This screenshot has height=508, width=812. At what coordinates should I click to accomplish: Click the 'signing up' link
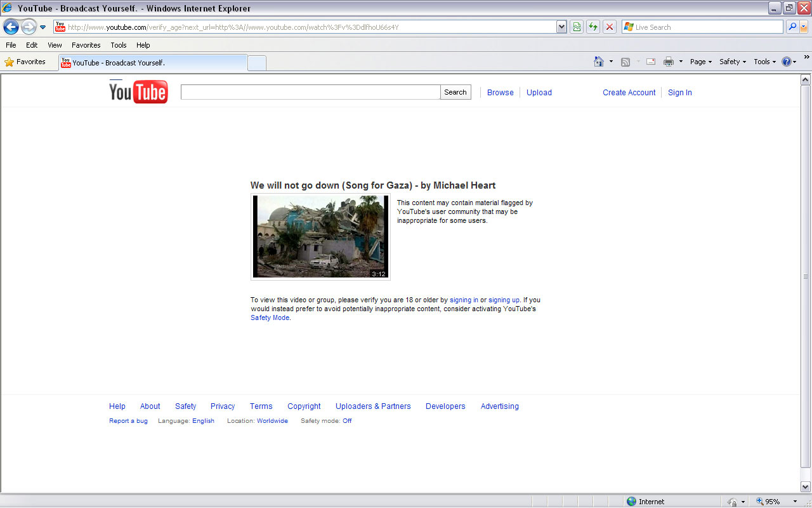[x=504, y=300]
